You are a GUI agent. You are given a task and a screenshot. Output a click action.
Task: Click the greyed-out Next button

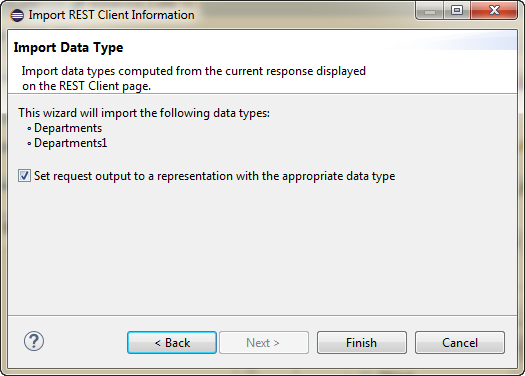tap(264, 343)
